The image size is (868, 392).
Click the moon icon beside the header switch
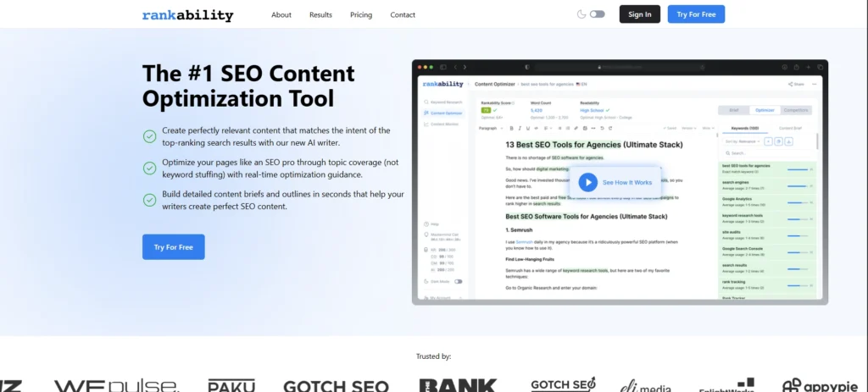click(581, 14)
